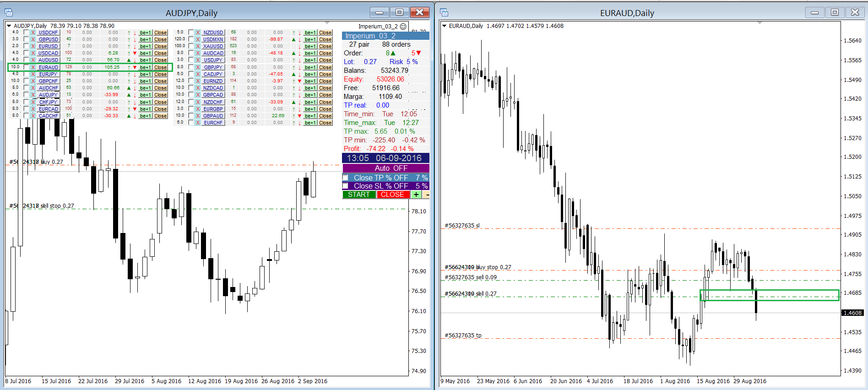Click the EURAUD buy stop 0.27 line label
868x390 pixels.
(478, 267)
